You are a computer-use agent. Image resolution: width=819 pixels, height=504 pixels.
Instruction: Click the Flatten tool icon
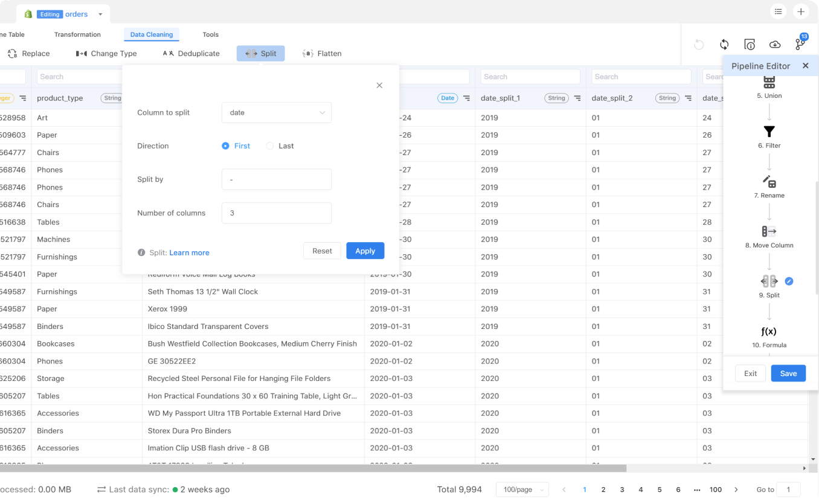click(308, 54)
